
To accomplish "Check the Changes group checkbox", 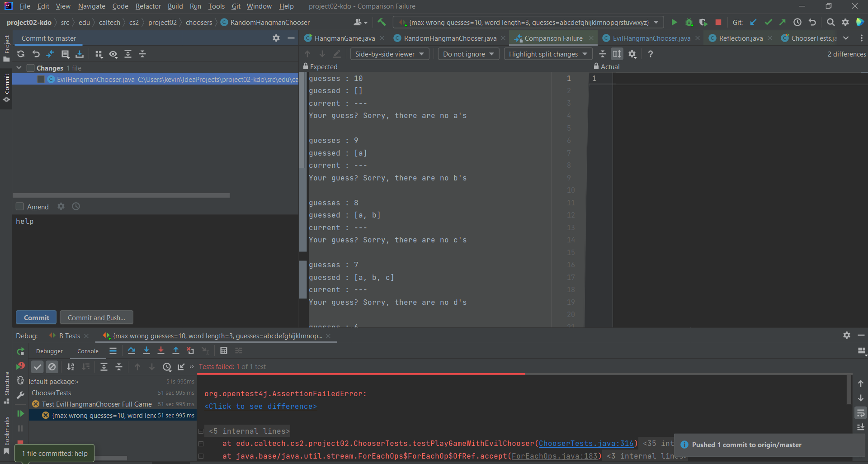I will (31, 68).
